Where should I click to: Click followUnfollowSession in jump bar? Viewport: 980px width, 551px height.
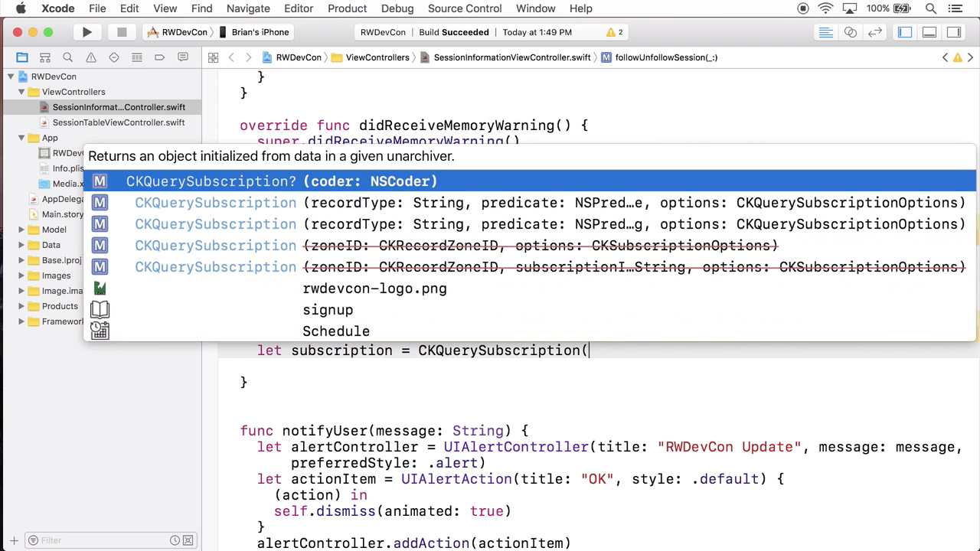(659, 57)
